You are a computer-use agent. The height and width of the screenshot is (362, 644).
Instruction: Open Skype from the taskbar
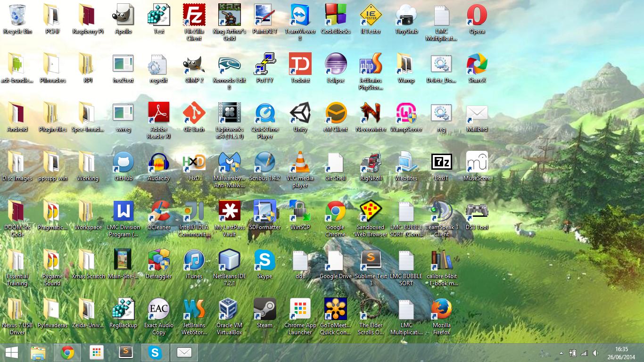click(x=155, y=352)
